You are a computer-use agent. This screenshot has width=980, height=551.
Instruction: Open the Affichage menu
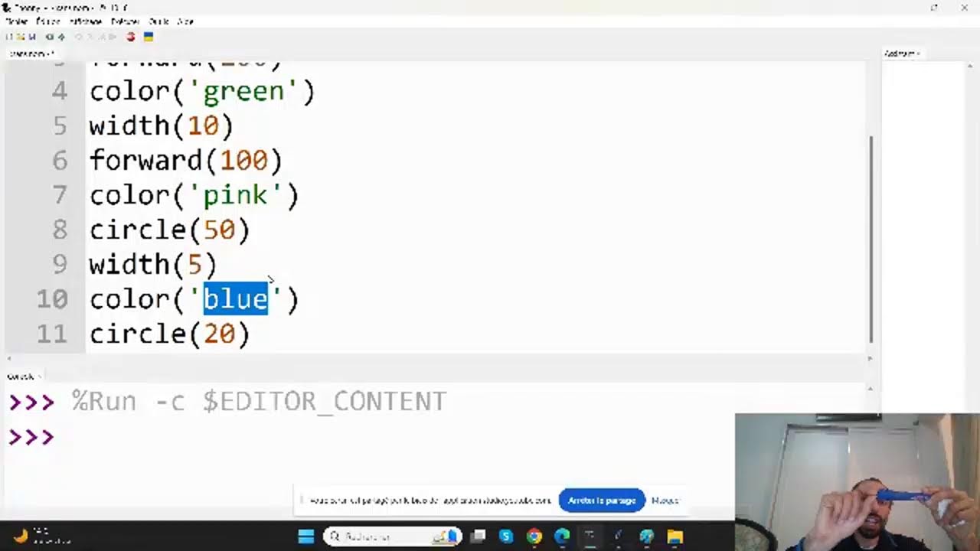[86, 21]
